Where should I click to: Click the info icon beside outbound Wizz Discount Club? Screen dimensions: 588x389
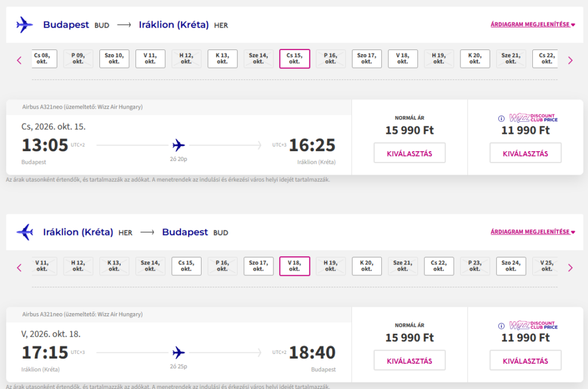pos(502,118)
